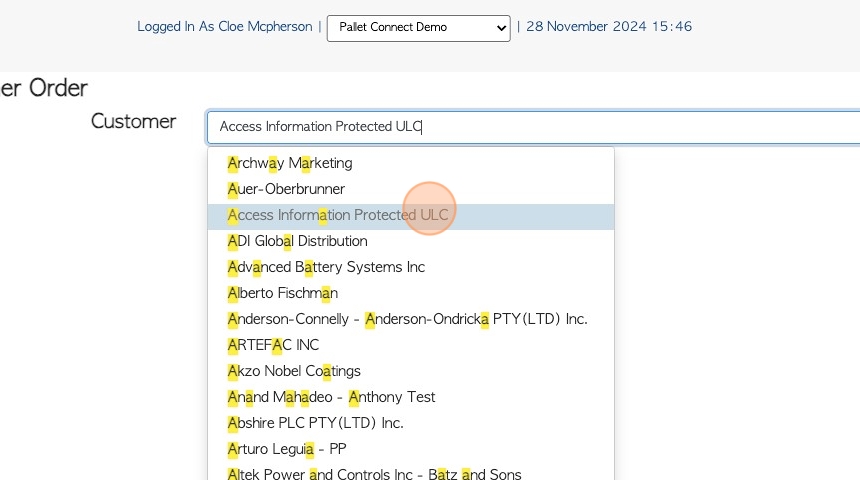860x480 pixels.
Task: Select Archway Marketing from the list
Action: click(411, 163)
